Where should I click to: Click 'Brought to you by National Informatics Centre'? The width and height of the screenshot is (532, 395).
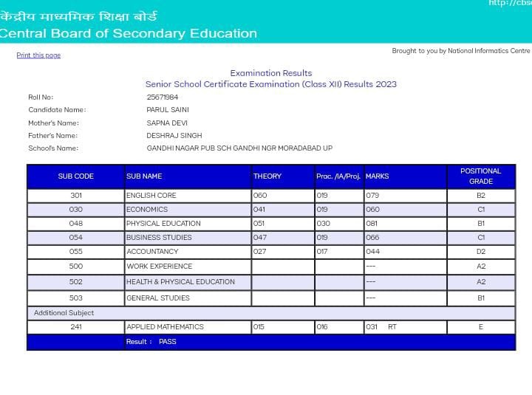click(461, 50)
